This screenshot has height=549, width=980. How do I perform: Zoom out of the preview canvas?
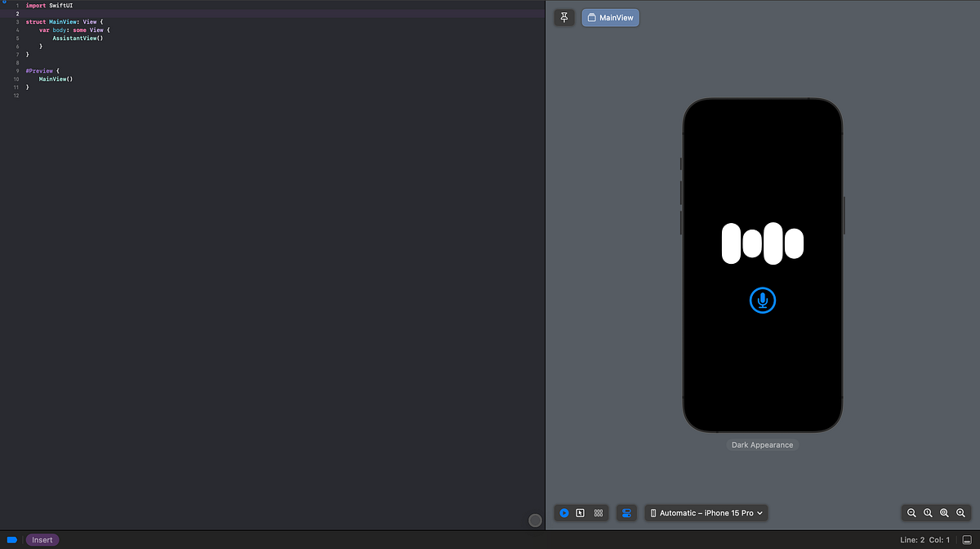pyautogui.click(x=911, y=512)
